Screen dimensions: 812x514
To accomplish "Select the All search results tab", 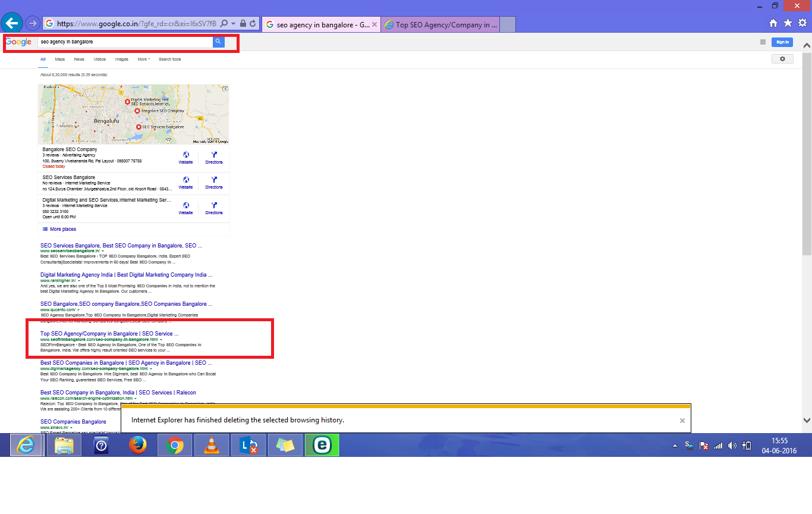I will click(43, 59).
